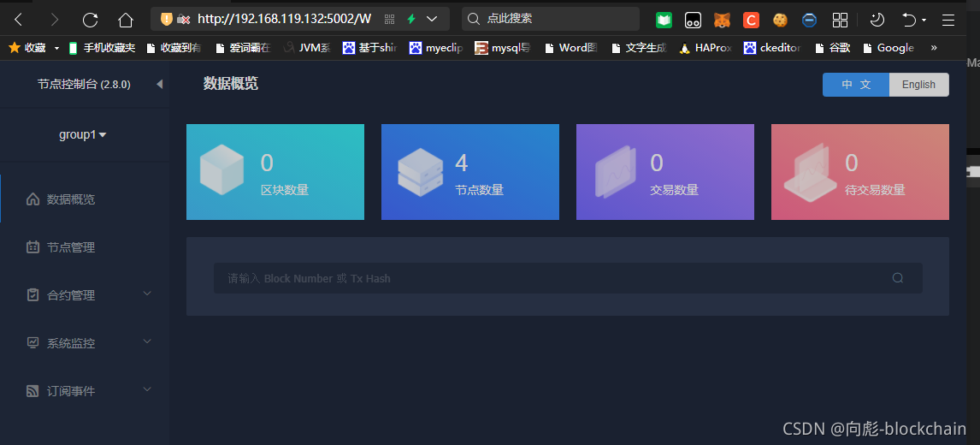
Task: Go forward with the browser forward arrow
Action: point(55,20)
